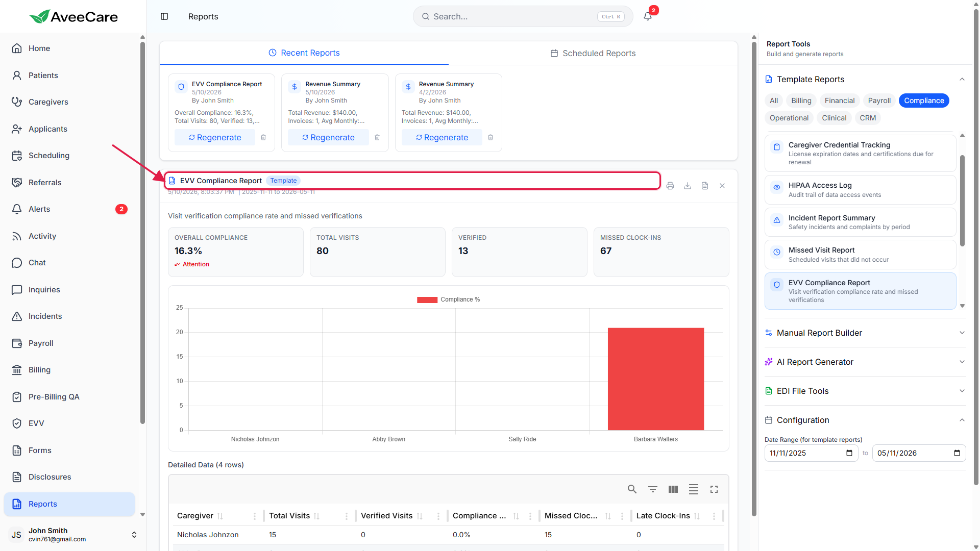Click the Search input field
This screenshot has width=980, height=551.
523,16
